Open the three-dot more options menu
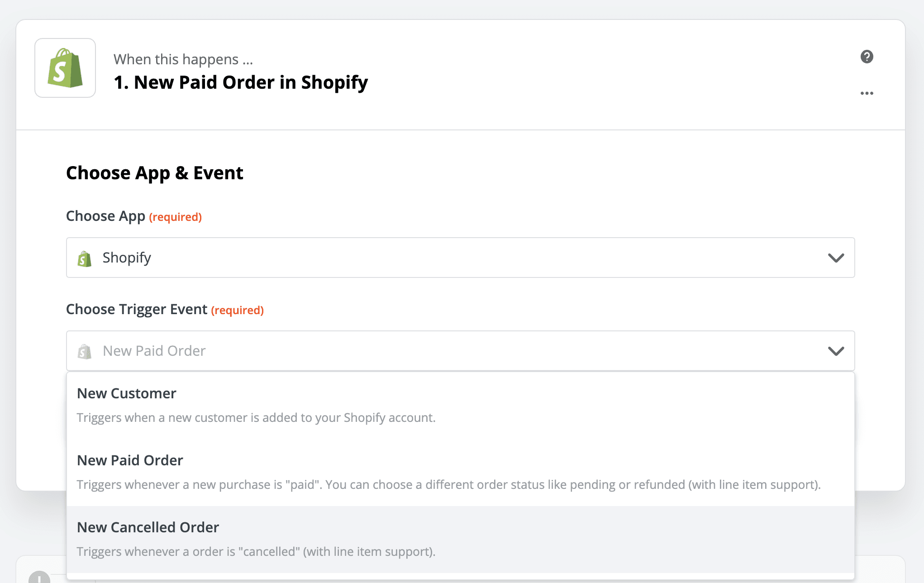 [867, 93]
